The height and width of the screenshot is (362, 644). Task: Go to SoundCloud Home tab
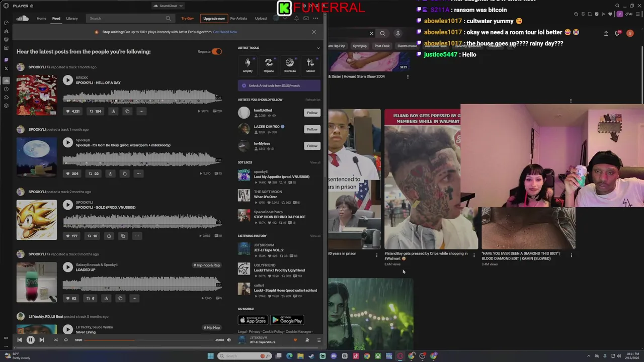[x=41, y=19]
